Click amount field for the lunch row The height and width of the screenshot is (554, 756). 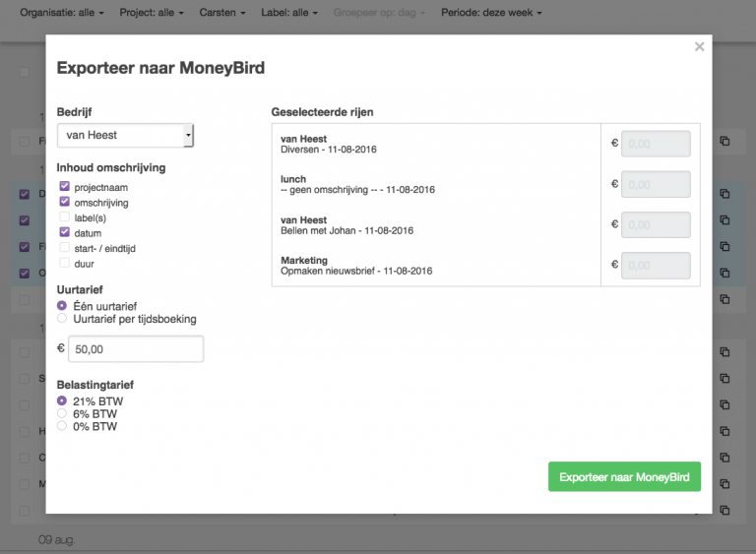(656, 184)
